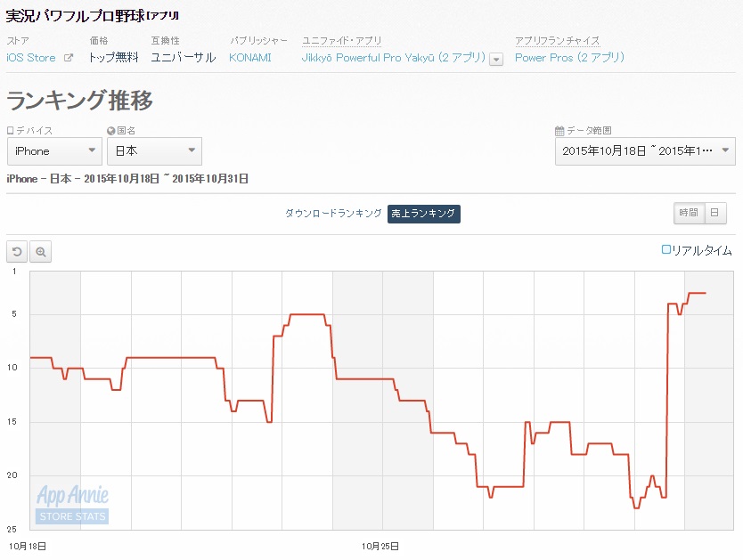Select the 売上ランキング tab
The image size is (743, 560).
(x=424, y=214)
